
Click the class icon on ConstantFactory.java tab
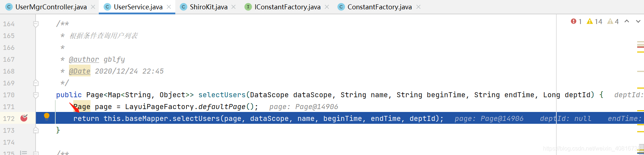click(x=341, y=7)
